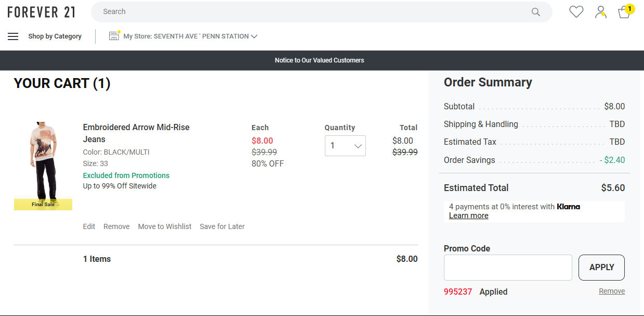644x316 pixels.
Task: Click the Forever 21 logo
Action: click(x=42, y=11)
